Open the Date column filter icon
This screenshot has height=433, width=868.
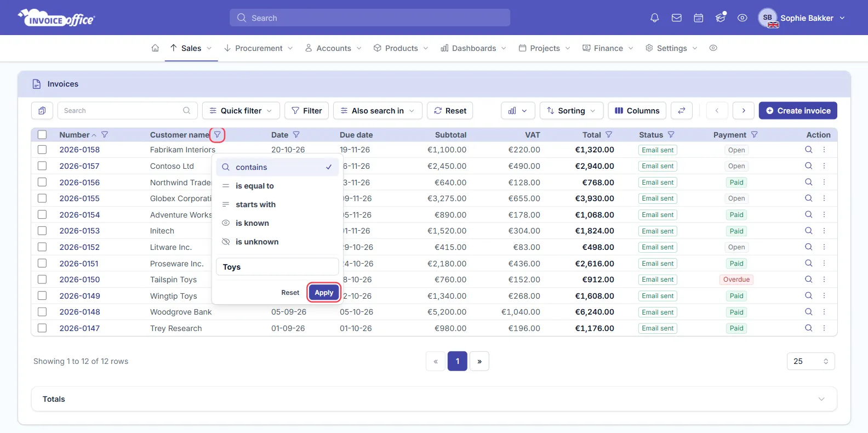pos(296,135)
